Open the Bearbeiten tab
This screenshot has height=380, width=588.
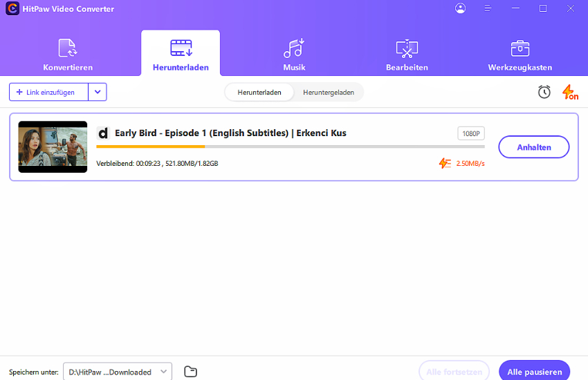pyautogui.click(x=407, y=55)
